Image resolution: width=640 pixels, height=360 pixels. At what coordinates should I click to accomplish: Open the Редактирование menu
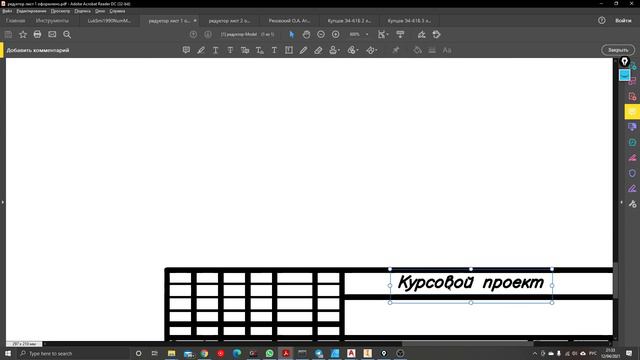coord(31,11)
